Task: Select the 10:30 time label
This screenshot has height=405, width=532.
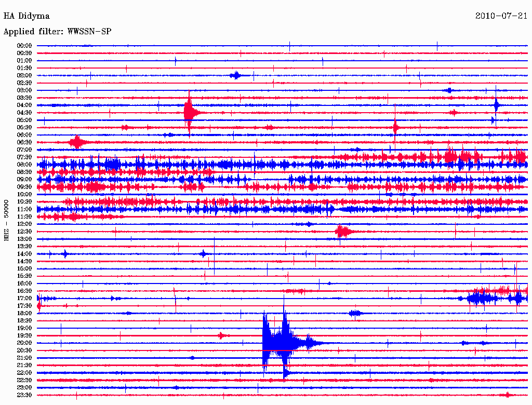Action: [x=24, y=202]
